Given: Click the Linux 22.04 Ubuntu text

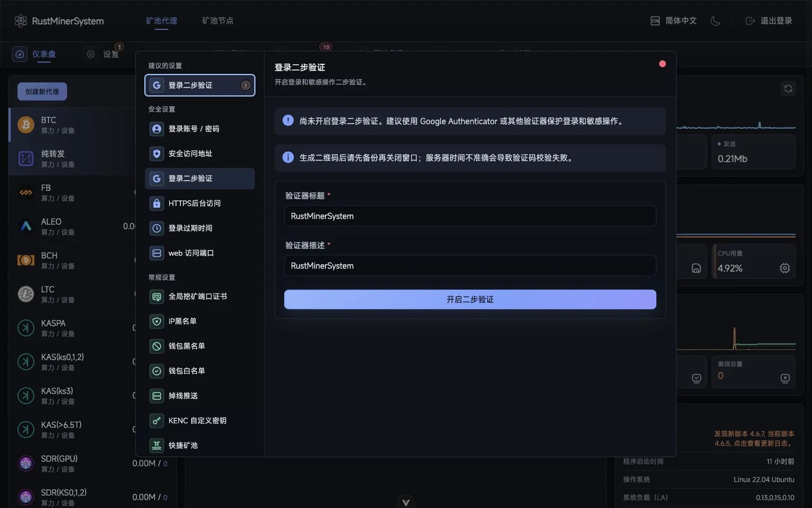Looking at the screenshot, I should coord(764,480).
